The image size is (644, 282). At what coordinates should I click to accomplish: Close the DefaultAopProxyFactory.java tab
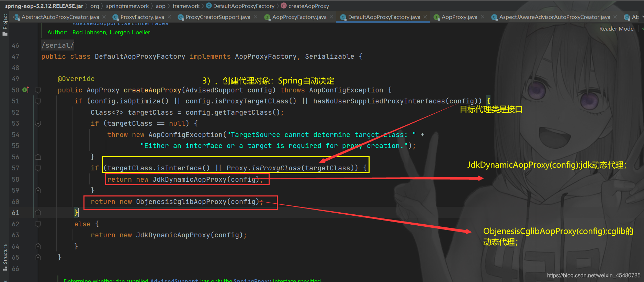tap(425, 17)
